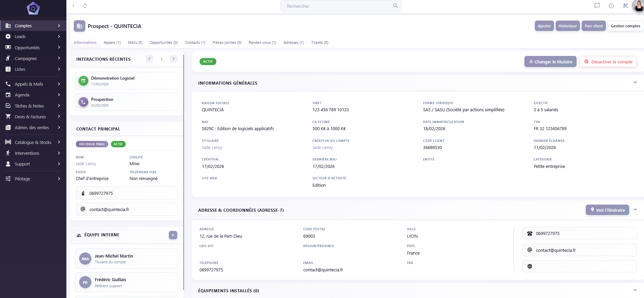Collapse the Informations Générales section
This screenshot has height=298, width=644.
pos(635,83)
